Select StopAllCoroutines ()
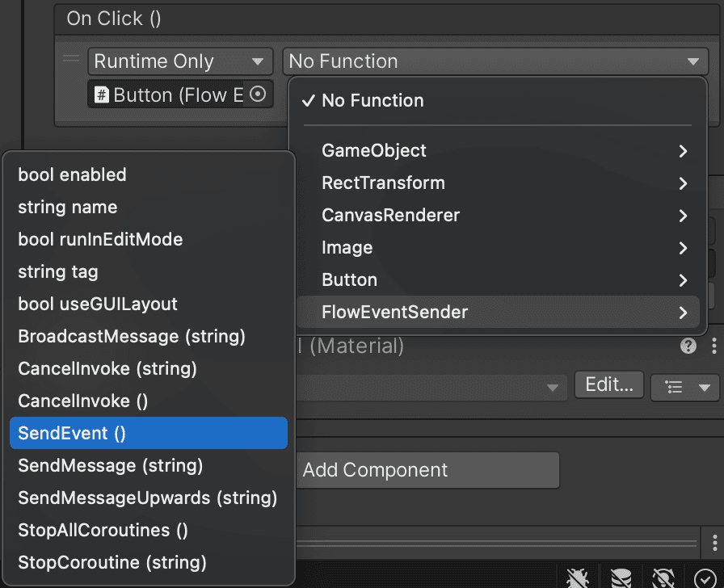Viewport: 724px width, 588px height. pos(149,531)
